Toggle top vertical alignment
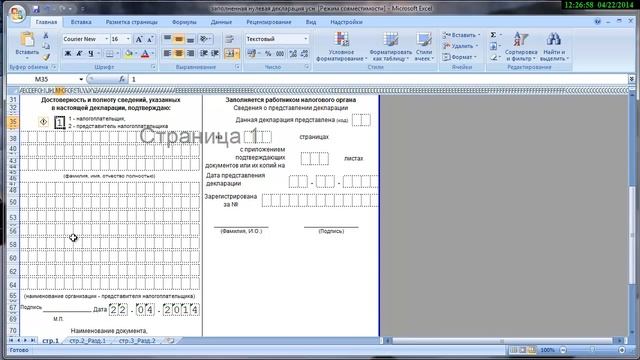 pyautogui.click(x=167, y=39)
